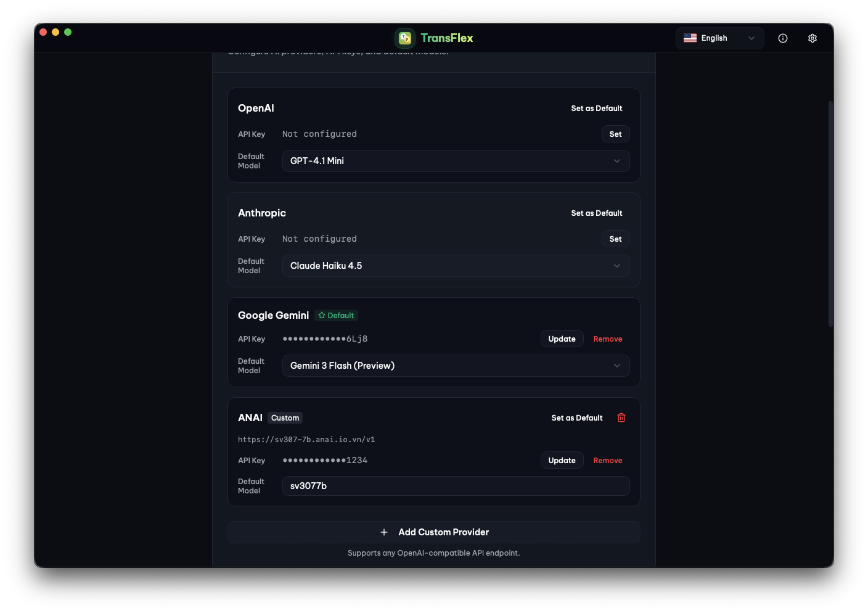Click the Default star badge on Google Gemini

pos(337,315)
